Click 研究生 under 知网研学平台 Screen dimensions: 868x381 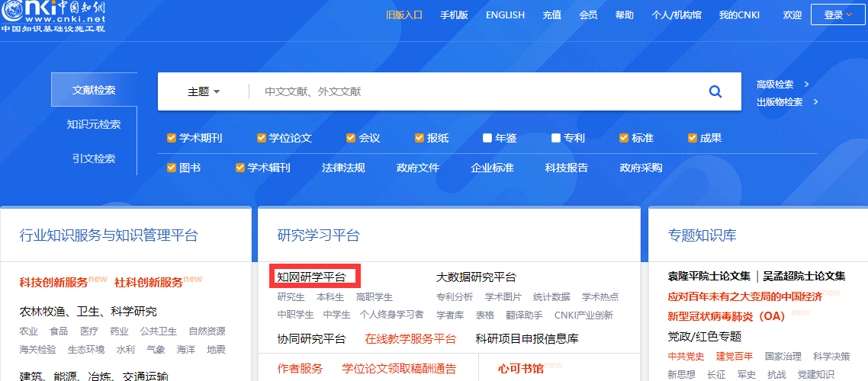tap(291, 297)
